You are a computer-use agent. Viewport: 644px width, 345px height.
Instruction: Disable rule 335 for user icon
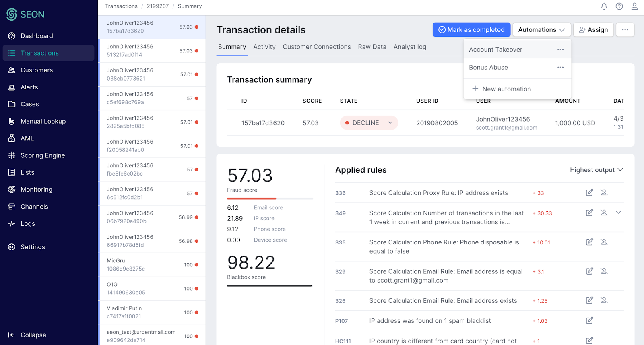[604, 242]
